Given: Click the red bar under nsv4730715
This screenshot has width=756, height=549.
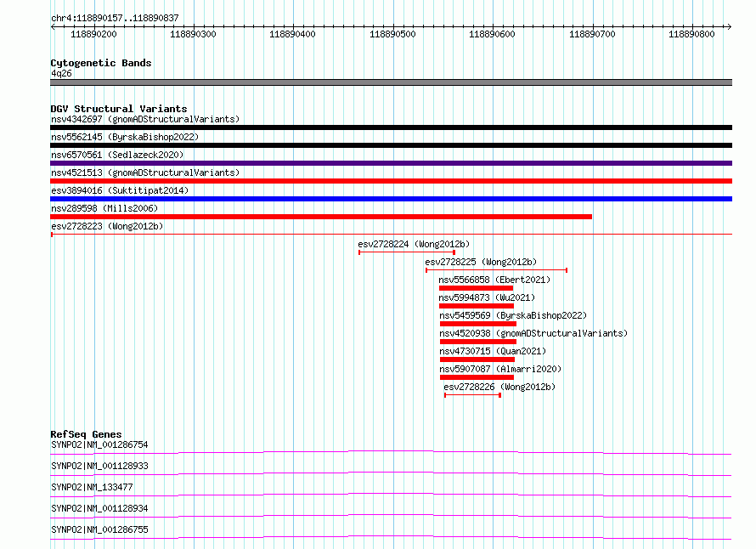Looking at the screenshot, I should point(477,359).
